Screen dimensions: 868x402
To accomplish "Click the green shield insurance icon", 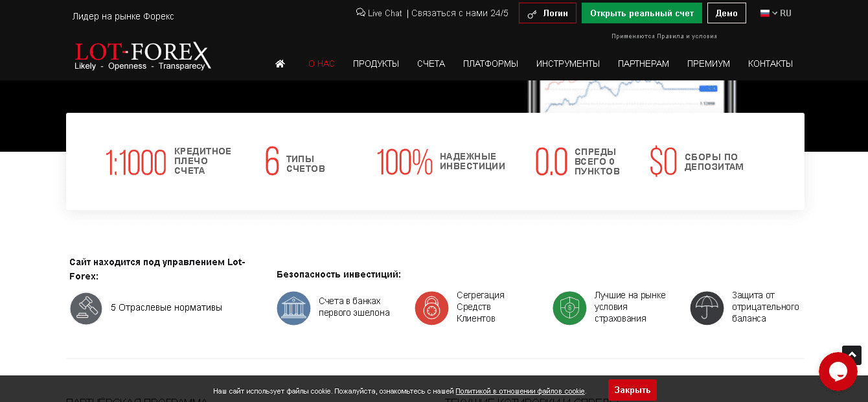I will click(569, 308).
